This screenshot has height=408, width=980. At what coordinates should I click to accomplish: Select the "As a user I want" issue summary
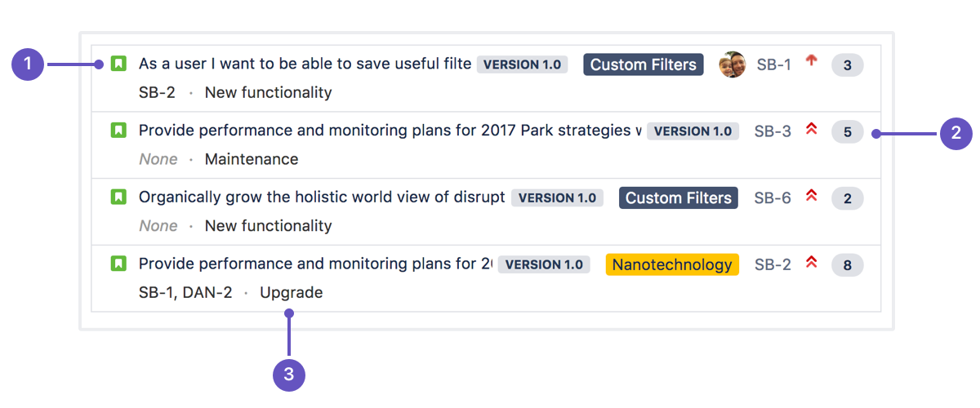(x=305, y=64)
